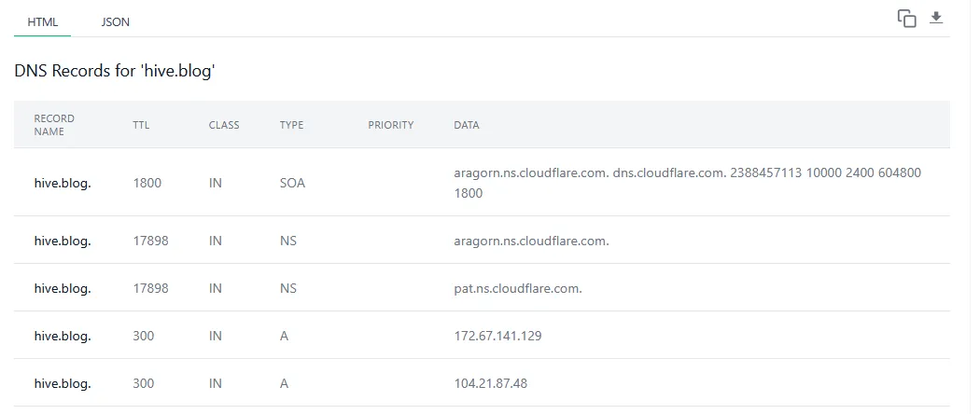The image size is (980, 414).
Task: Select the HTML tab
Action: (x=43, y=21)
